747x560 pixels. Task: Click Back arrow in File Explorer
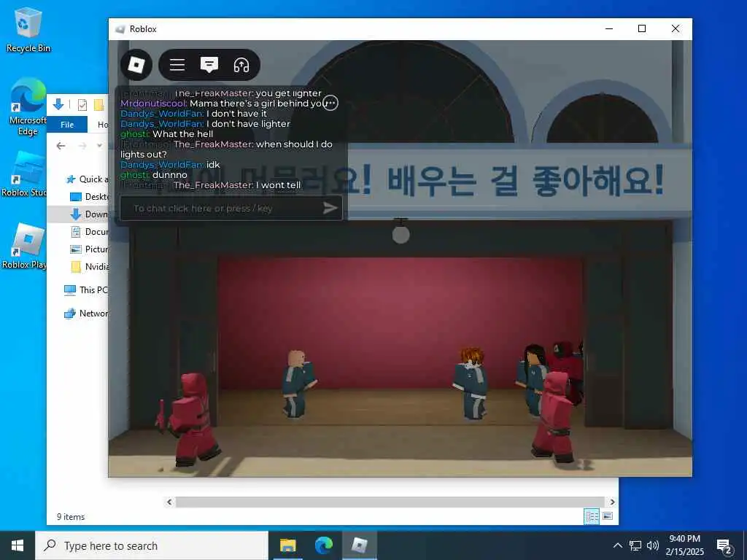click(61, 146)
